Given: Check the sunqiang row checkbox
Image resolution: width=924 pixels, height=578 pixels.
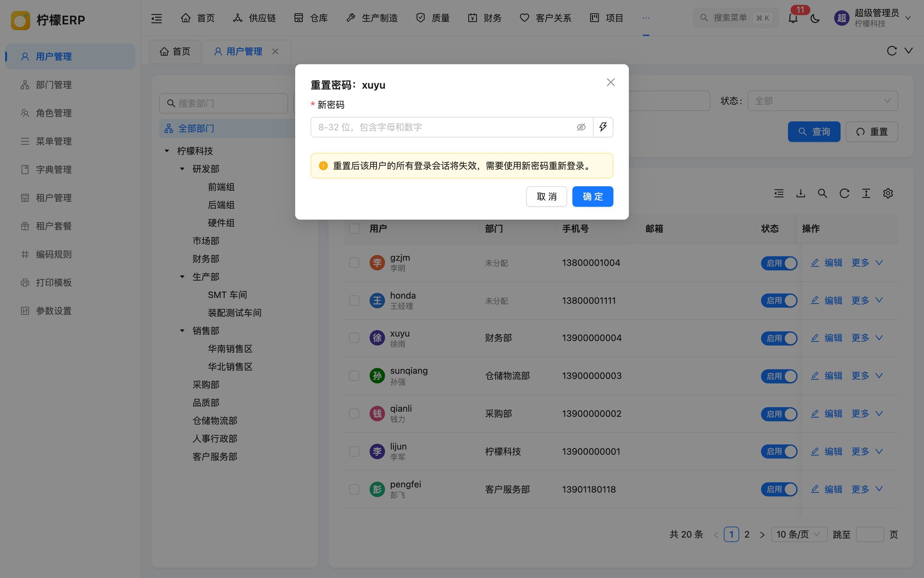Looking at the screenshot, I should 354,376.
